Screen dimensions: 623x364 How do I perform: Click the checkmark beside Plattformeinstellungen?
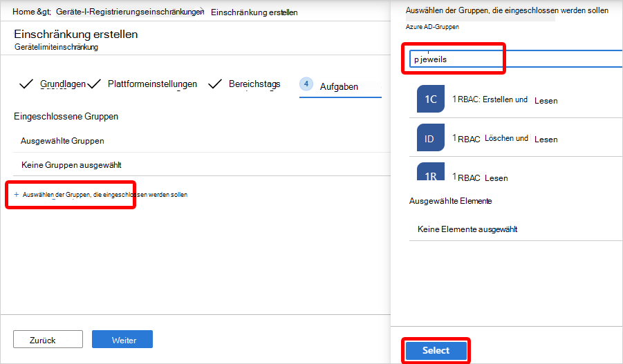pyautogui.click(x=94, y=84)
